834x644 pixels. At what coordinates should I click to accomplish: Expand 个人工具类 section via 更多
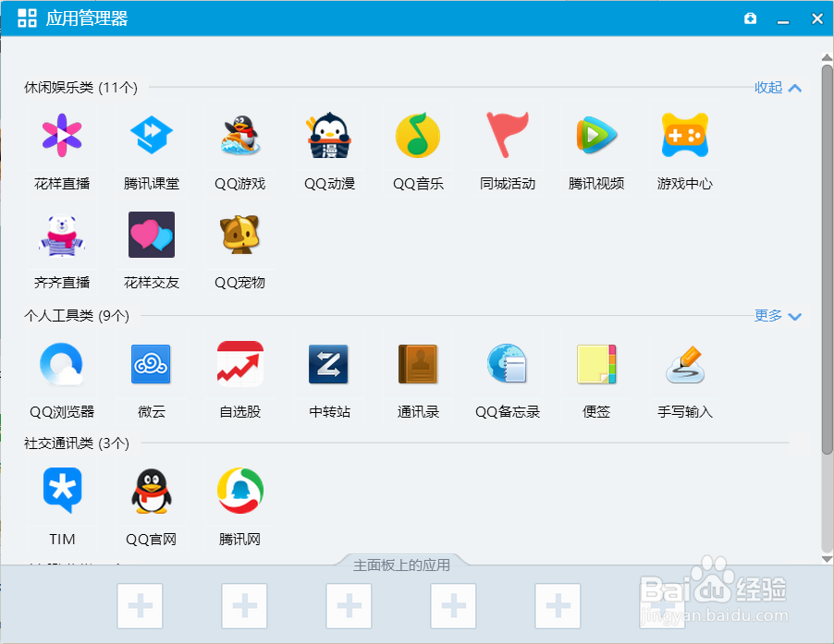778,316
